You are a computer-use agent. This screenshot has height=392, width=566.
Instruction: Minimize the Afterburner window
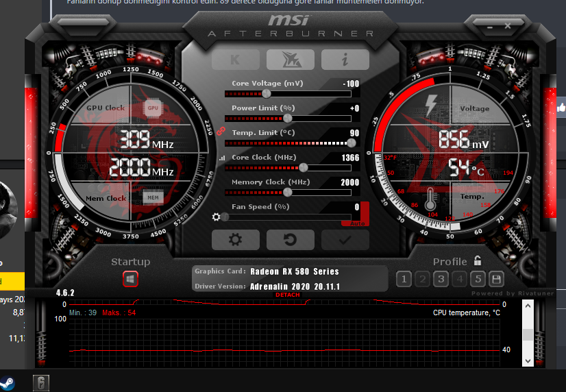tap(490, 27)
